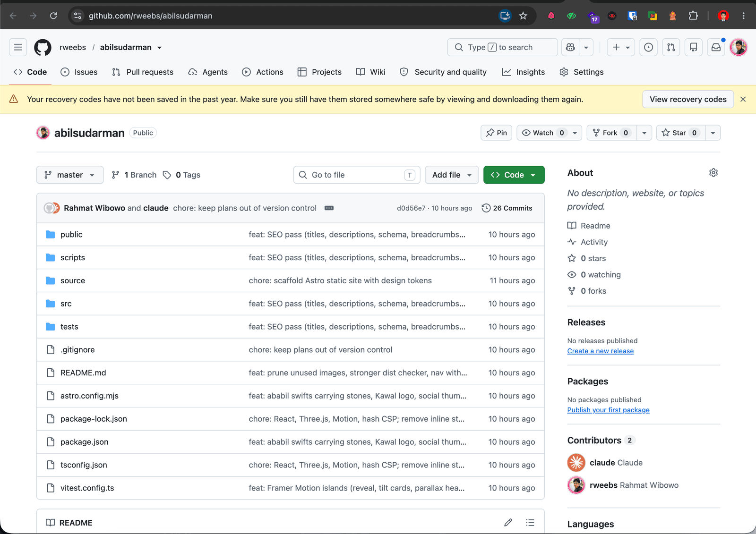Open the scripts folder
This screenshot has height=534, width=756.
click(73, 257)
